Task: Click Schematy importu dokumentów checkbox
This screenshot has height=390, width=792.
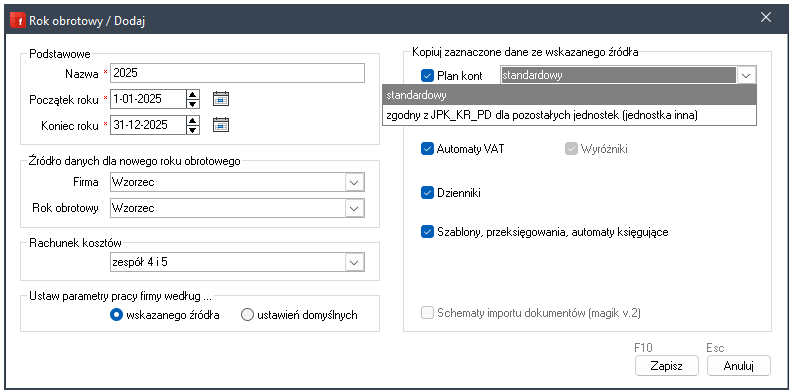Action: coord(427,313)
